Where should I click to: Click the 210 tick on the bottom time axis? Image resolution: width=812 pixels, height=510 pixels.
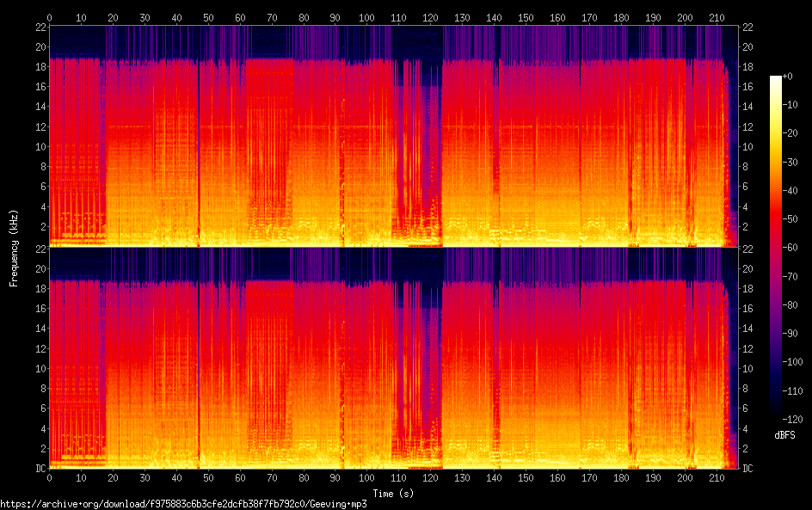(x=717, y=477)
